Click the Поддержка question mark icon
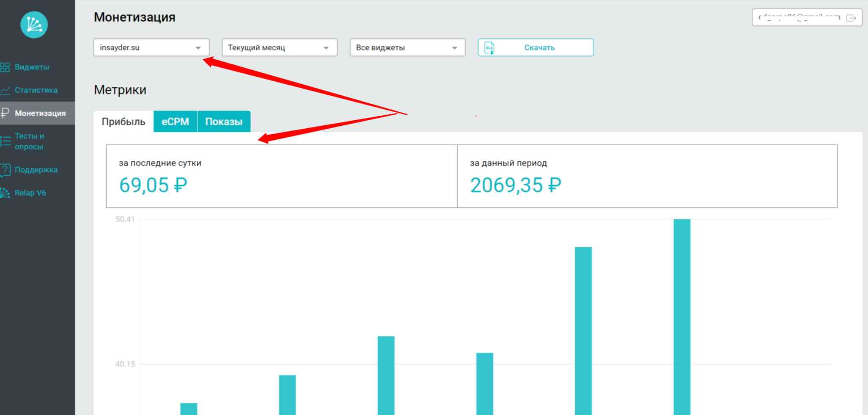Image resolution: width=868 pixels, height=415 pixels. click(x=5, y=170)
